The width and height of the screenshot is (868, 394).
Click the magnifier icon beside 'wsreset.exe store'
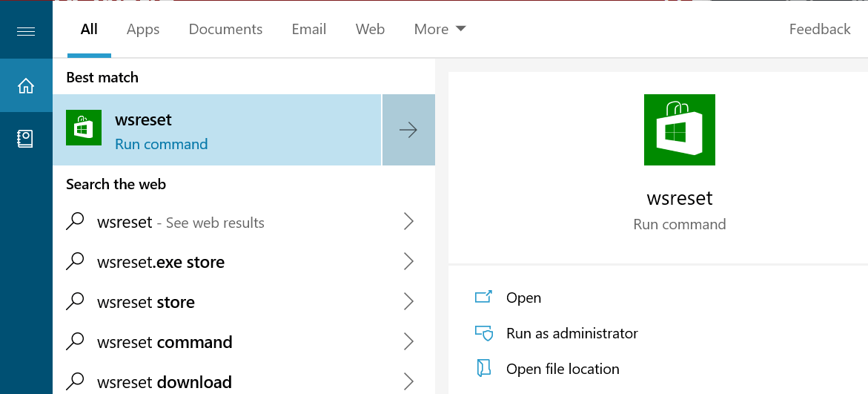point(75,262)
